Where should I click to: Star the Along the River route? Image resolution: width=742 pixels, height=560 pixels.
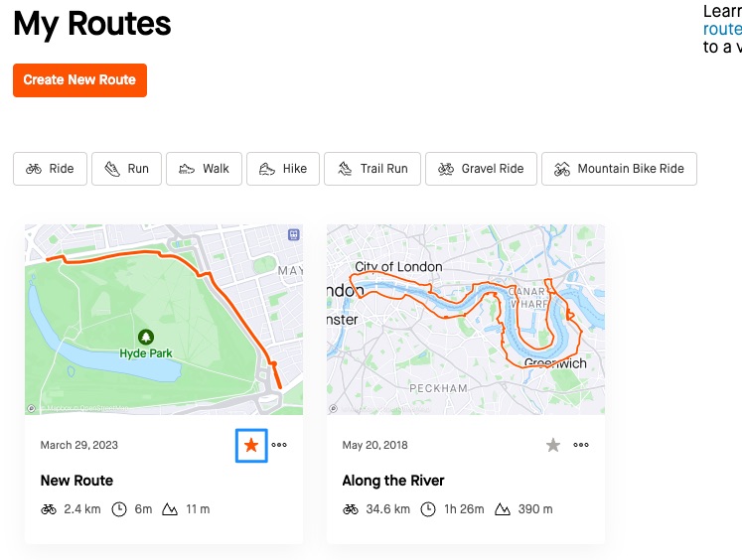point(553,446)
